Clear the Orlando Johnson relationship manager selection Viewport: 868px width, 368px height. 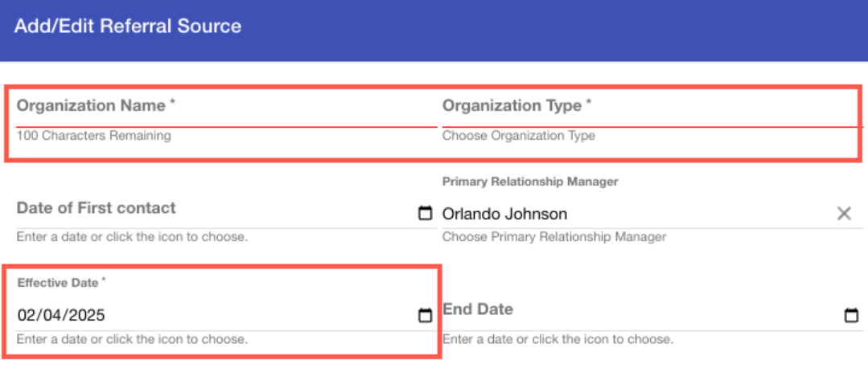(844, 214)
